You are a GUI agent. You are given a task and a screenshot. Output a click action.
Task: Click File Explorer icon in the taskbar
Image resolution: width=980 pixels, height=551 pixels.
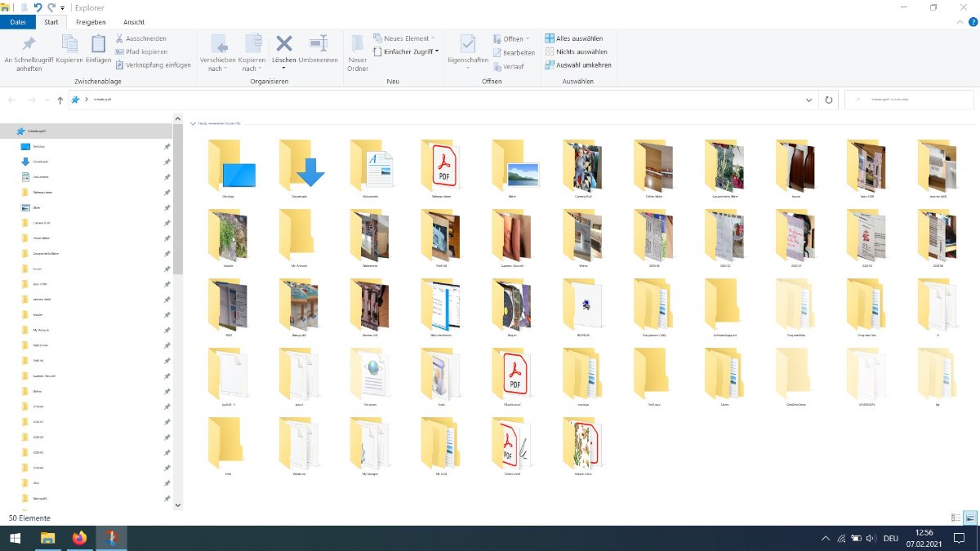click(x=47, y=538)
